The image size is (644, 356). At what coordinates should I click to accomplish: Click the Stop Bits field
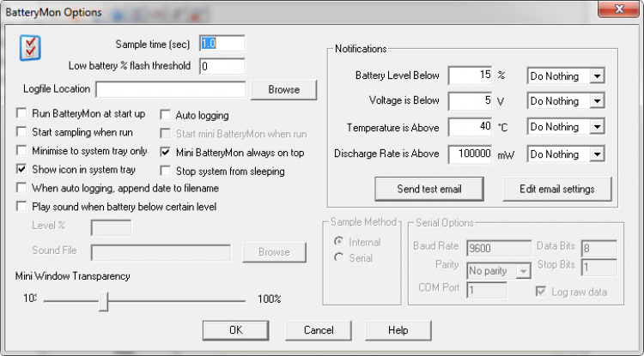point(599,268)
